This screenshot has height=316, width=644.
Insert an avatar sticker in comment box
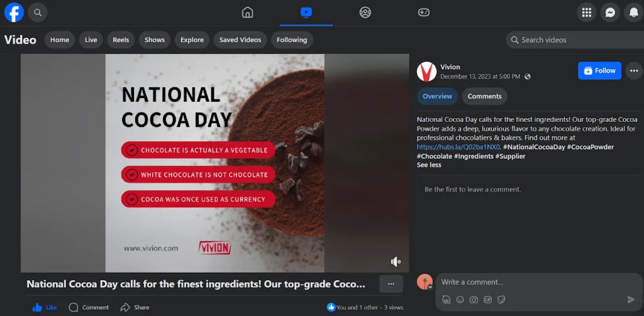click(446, 300)
